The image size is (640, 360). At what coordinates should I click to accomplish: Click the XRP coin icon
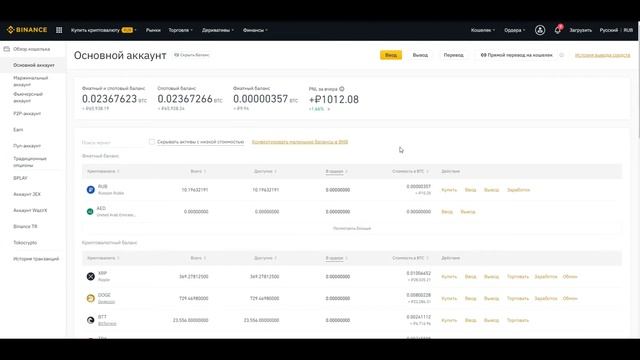click(x=91, y=276)
